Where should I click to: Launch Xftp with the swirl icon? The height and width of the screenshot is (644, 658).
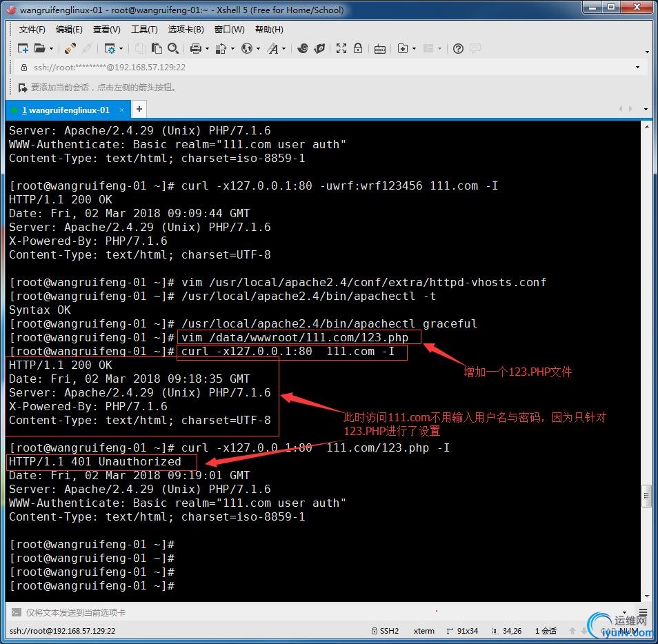point(302,49)
